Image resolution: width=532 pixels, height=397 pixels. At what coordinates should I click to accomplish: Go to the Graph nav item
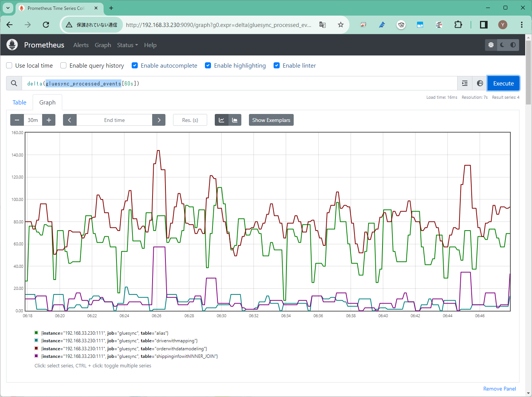pyautogui.click(x=103, y=45)
